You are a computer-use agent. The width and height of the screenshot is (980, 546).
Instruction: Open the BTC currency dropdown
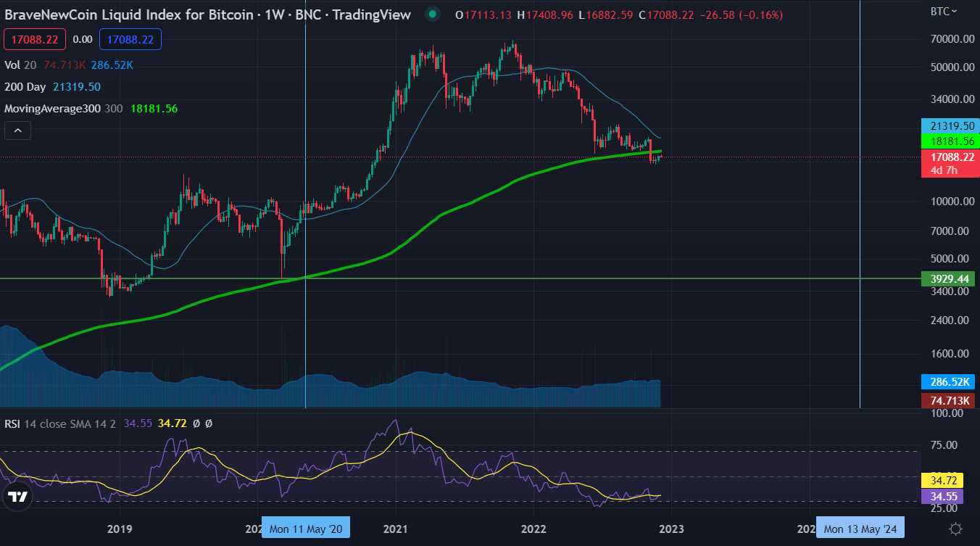click(x=943, y=11)
